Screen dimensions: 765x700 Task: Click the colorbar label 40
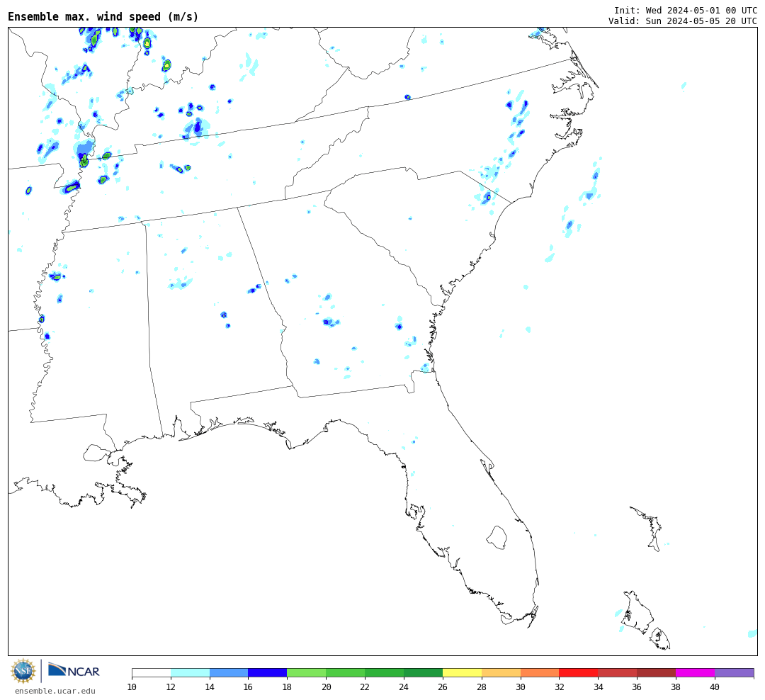[x=715, y=687]
